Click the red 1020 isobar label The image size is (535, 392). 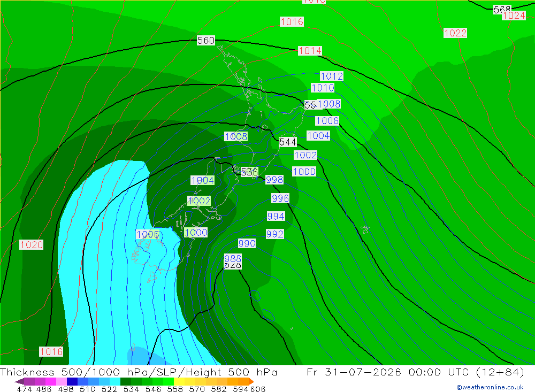point(31,244)
